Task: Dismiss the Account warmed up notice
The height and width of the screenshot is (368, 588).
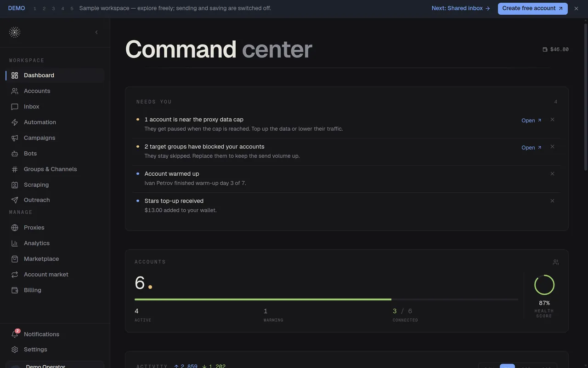Action: click(552, 174)
